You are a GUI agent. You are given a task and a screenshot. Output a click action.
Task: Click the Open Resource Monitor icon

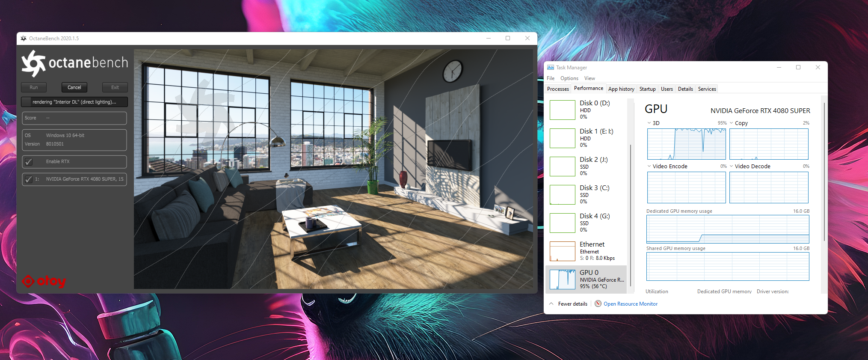tap(598, 304)
